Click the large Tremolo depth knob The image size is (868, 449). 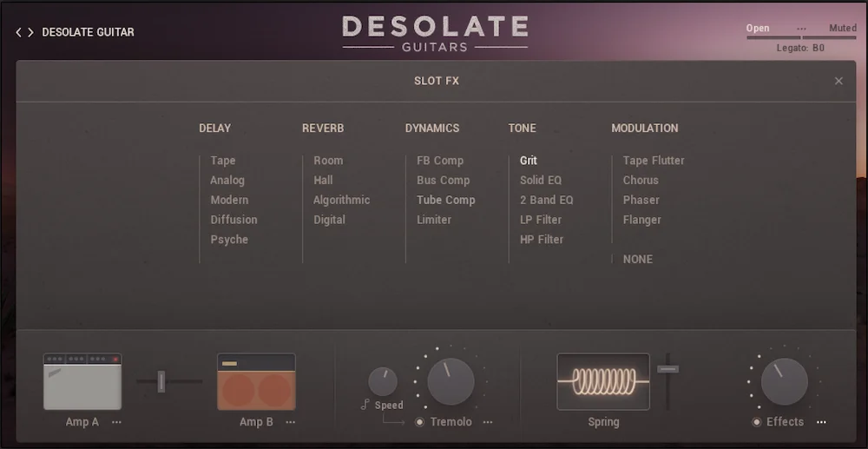click(x=450, y=381)
